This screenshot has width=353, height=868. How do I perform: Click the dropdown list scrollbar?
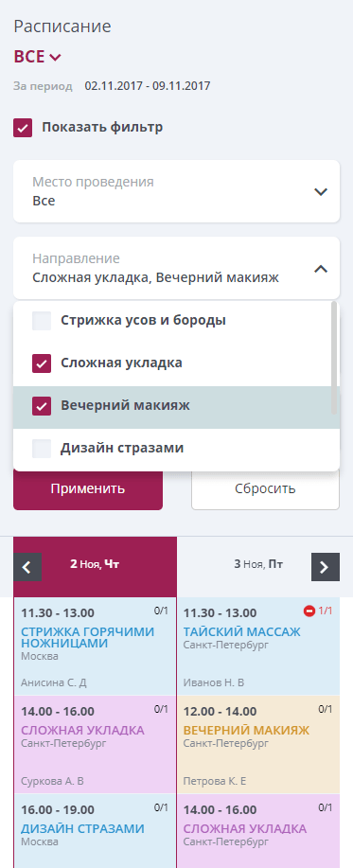coord(334,358)
